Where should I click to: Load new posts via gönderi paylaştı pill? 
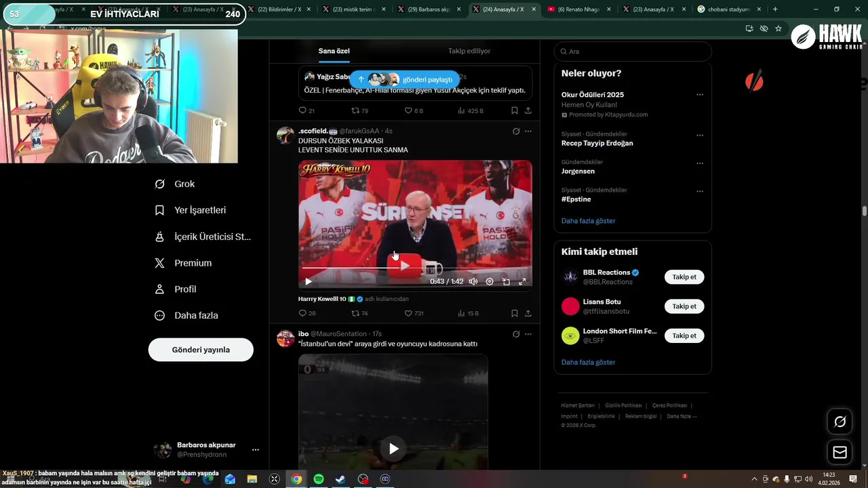405,79
